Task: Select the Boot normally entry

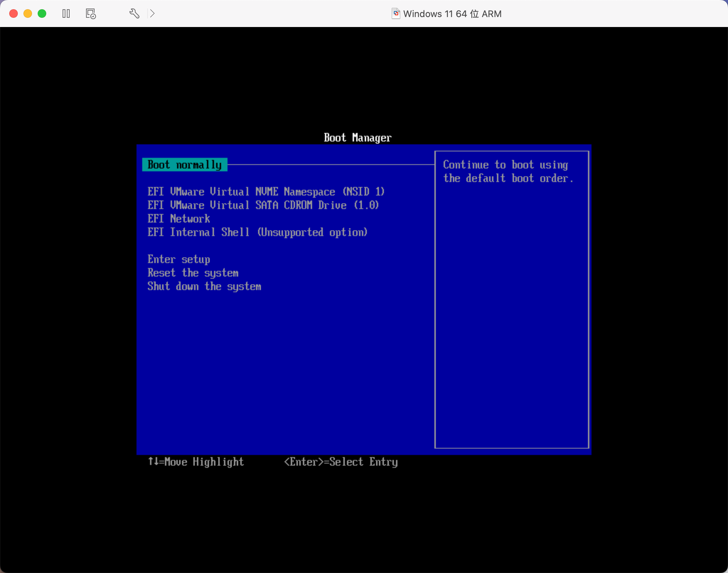Action: click(184, 165)
